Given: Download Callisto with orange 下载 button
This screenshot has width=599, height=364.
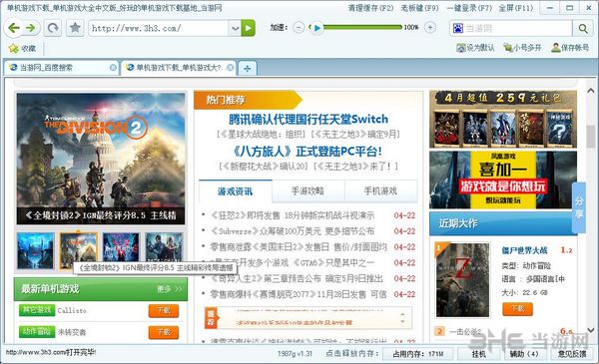Looking at the screenshot, I should click(164, 310).
